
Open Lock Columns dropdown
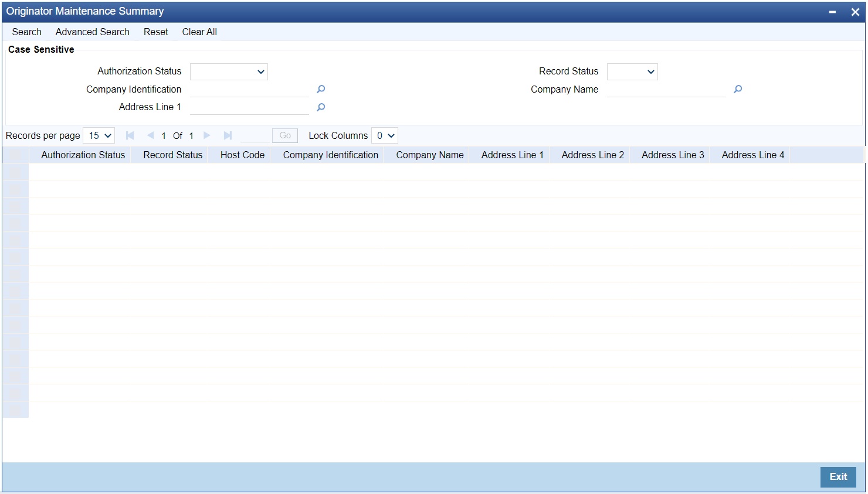tap(385, 135)
